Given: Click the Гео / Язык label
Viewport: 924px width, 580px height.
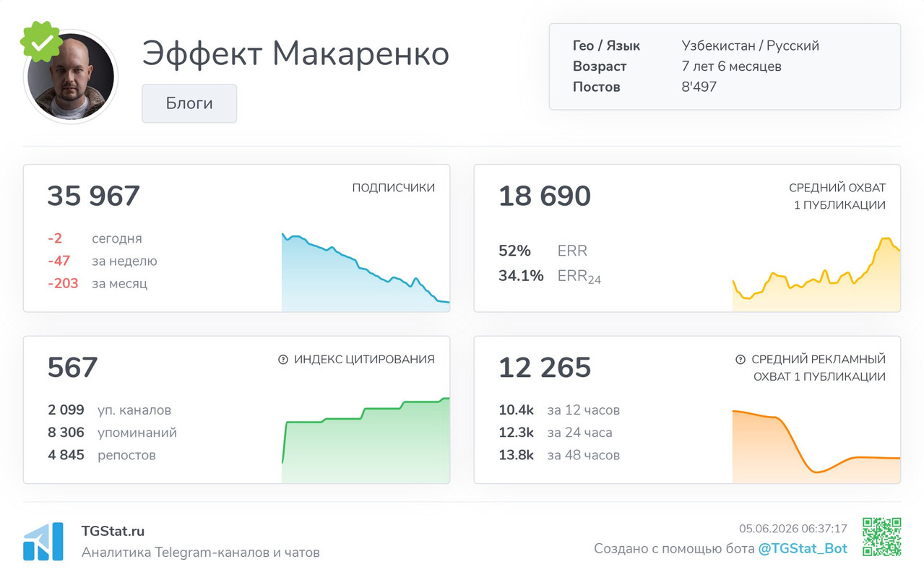Looking at the screenshot, I should point(606,46).
